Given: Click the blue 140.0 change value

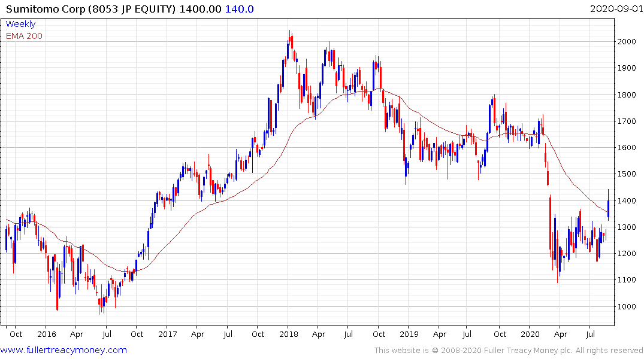Looking at the screenshot, I should [x=240, y=9].
